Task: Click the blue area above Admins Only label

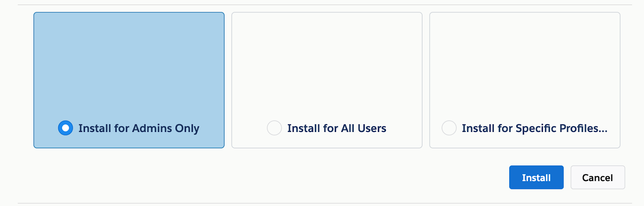Action: click(x=129, y=60)
